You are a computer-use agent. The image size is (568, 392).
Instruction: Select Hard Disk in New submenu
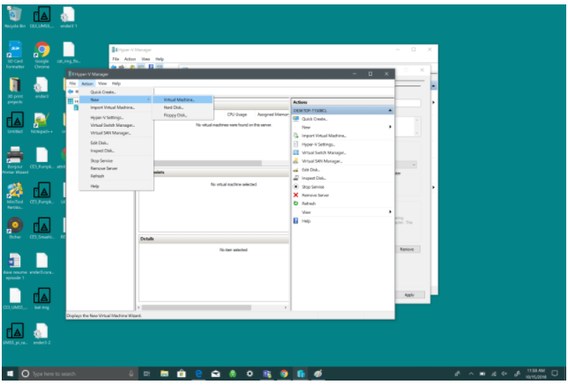point(183,107)
